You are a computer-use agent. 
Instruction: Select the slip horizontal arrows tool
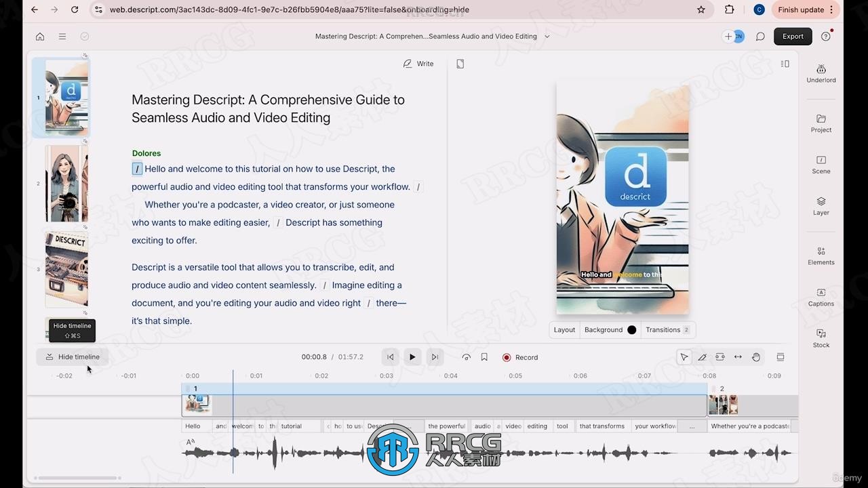[738, 357]
